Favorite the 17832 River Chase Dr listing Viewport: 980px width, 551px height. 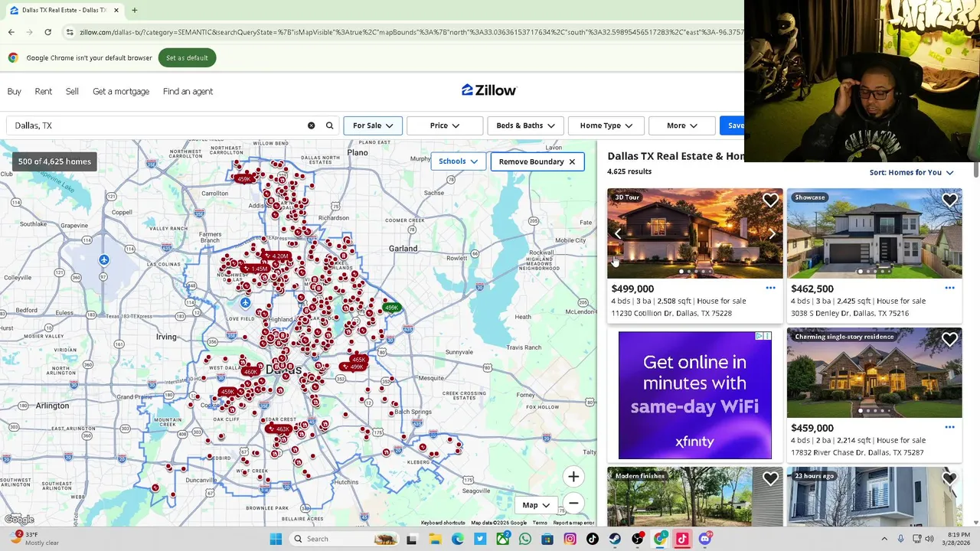[949, 340]
